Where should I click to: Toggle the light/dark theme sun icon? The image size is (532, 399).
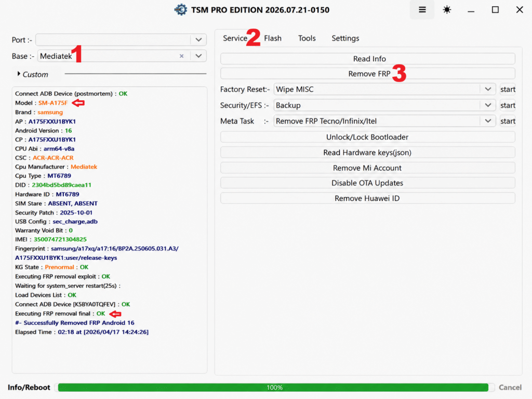pos(447,10)
